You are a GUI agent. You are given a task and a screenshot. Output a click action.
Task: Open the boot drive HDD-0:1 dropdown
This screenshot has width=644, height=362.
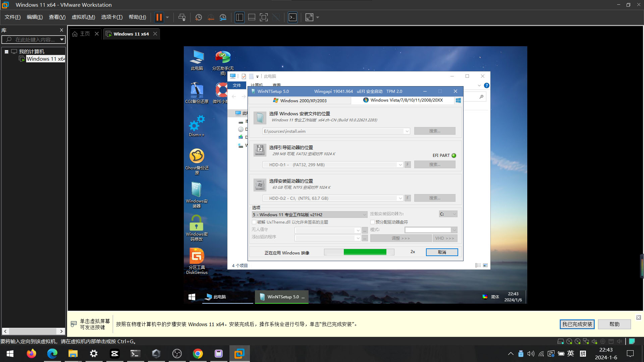[x=400, y=165]
